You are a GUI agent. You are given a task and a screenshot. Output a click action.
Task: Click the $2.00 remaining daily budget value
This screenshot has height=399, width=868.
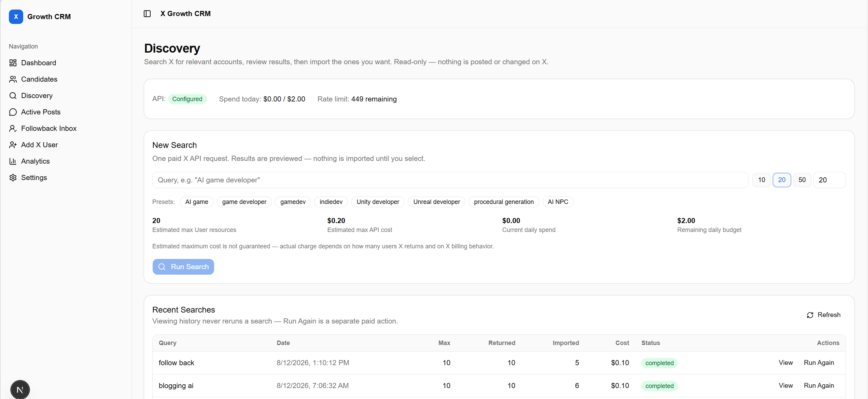click(686, 221)
